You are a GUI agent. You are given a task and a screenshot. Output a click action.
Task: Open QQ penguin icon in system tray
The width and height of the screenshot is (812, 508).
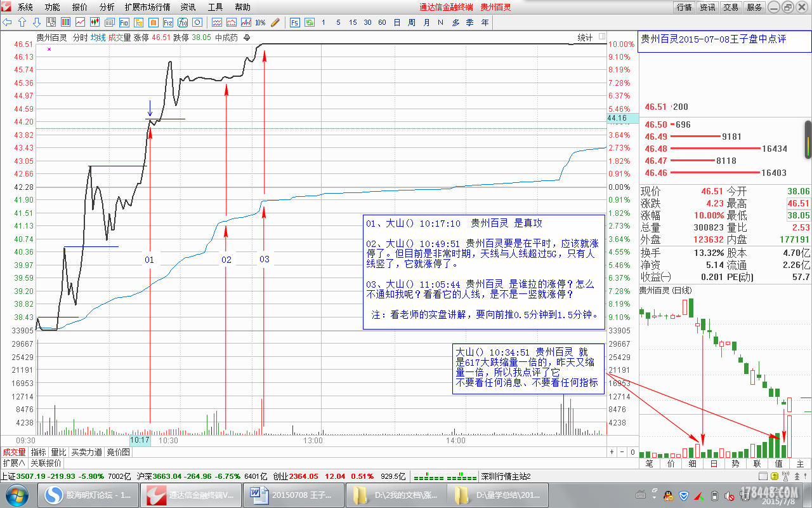[668, 496]
